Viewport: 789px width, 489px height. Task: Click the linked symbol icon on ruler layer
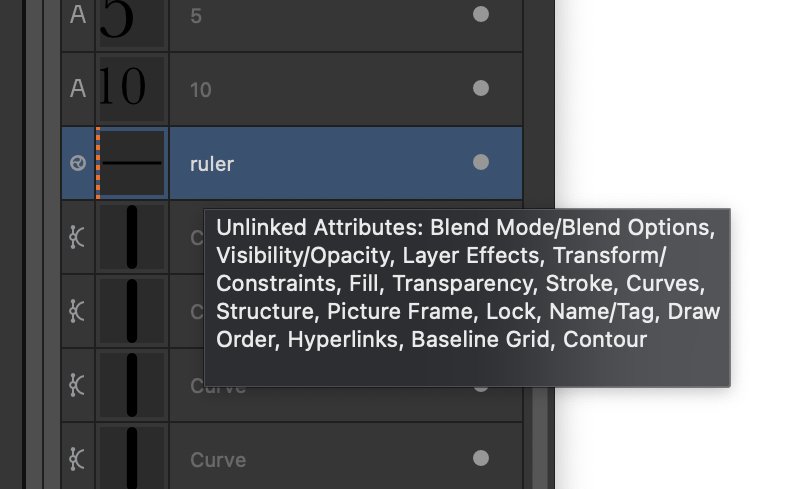click(78, 163)
